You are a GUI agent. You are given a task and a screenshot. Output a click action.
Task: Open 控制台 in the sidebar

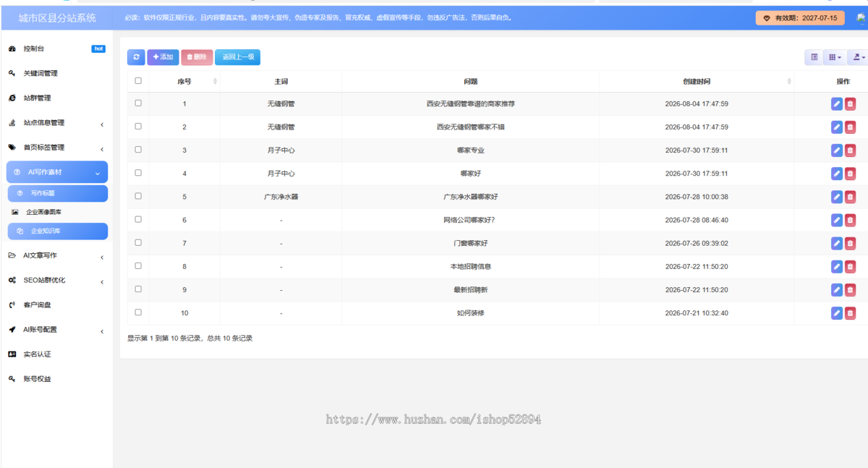click(56, 48)
